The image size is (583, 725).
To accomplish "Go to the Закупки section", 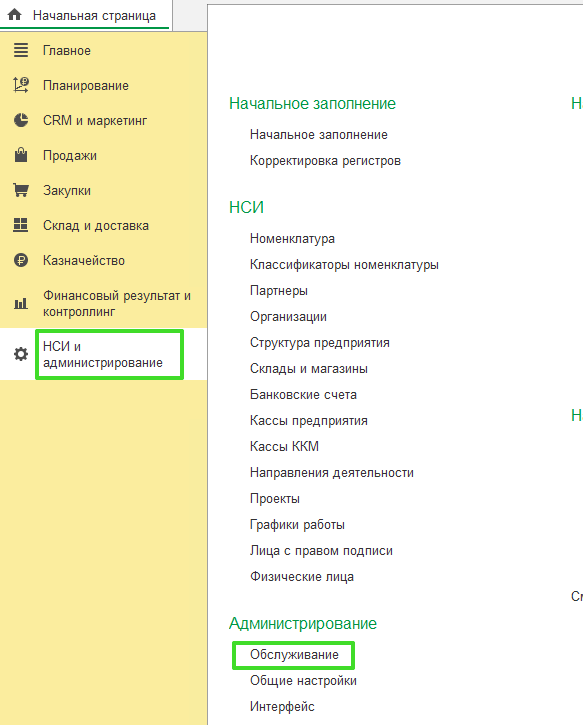I will [67, 190].
